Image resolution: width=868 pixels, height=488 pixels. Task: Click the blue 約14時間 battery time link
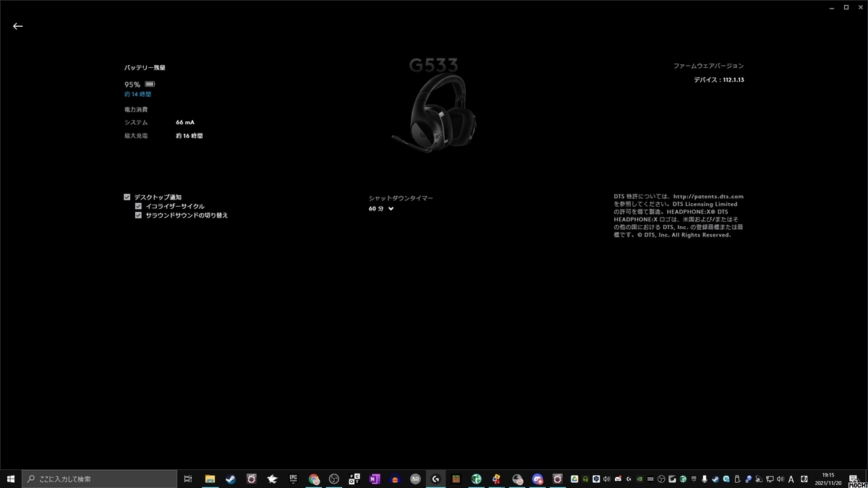(x=136, y=94)
